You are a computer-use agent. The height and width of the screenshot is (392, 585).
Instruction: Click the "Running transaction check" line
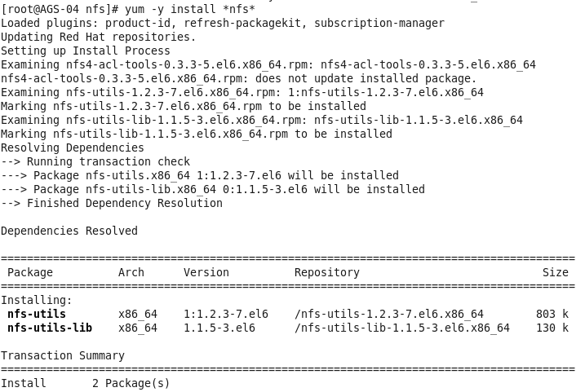pos(108,161)
